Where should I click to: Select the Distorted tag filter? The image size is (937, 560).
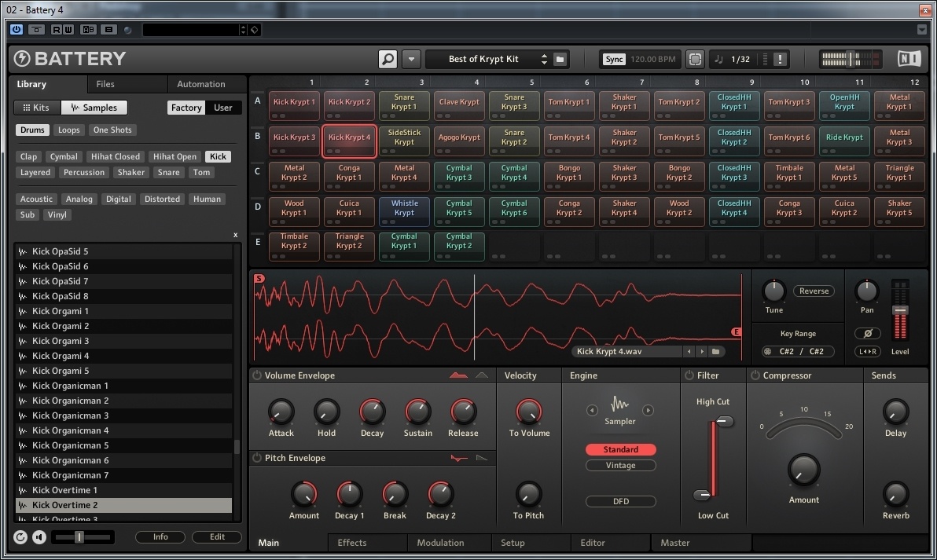click(x=162, y=199)
